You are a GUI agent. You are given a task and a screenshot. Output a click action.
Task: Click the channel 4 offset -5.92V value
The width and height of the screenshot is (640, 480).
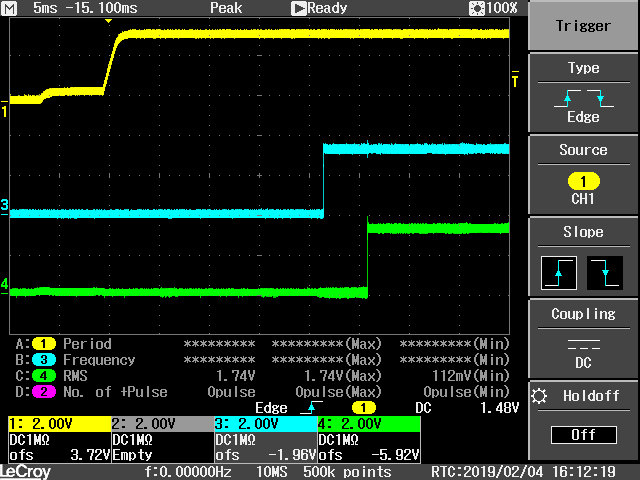tap(395, 455)
